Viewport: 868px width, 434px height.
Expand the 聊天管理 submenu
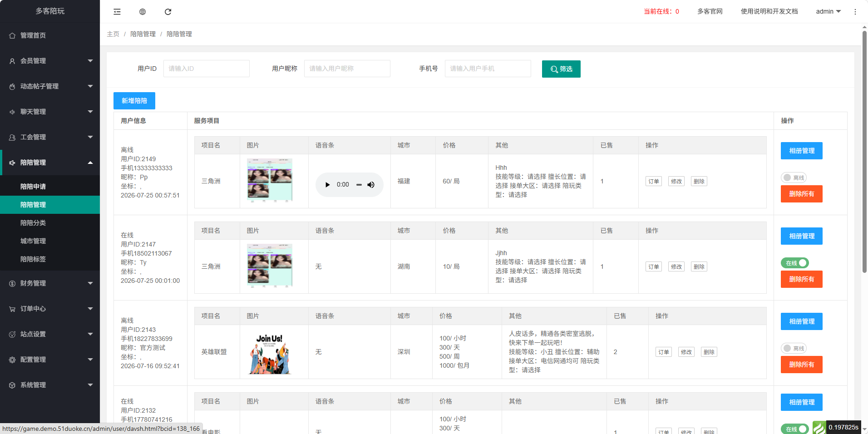90,112
